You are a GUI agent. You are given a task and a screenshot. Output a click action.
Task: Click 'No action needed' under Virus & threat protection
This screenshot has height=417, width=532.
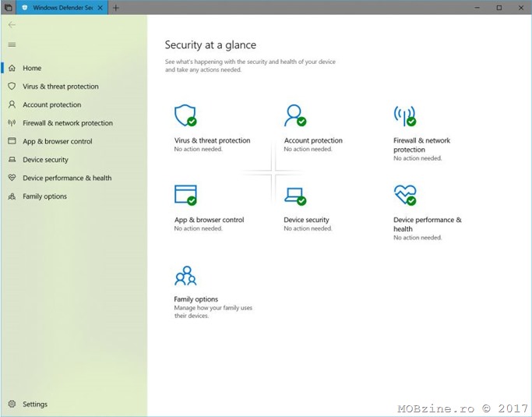pyautogui.click(x=198, y=149)
